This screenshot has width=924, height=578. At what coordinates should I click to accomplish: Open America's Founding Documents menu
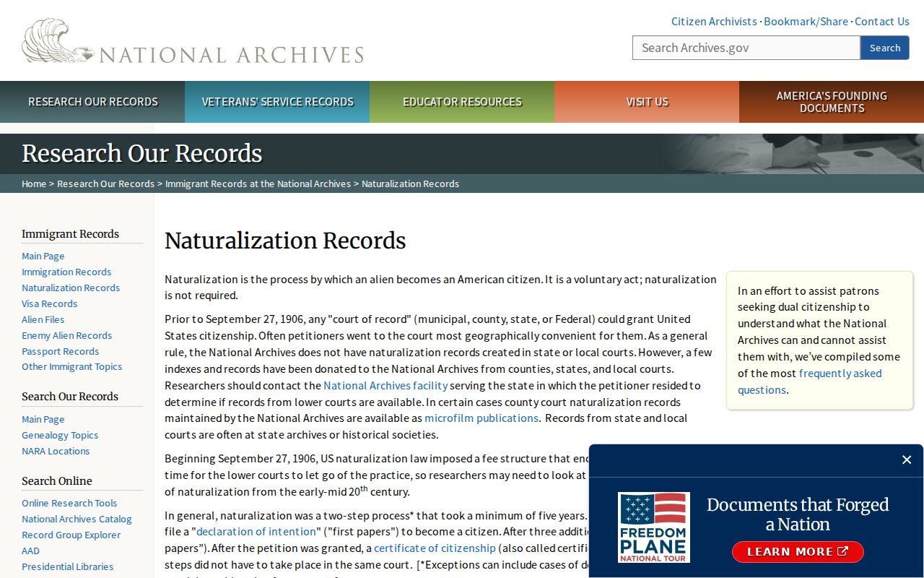[832, 102]
